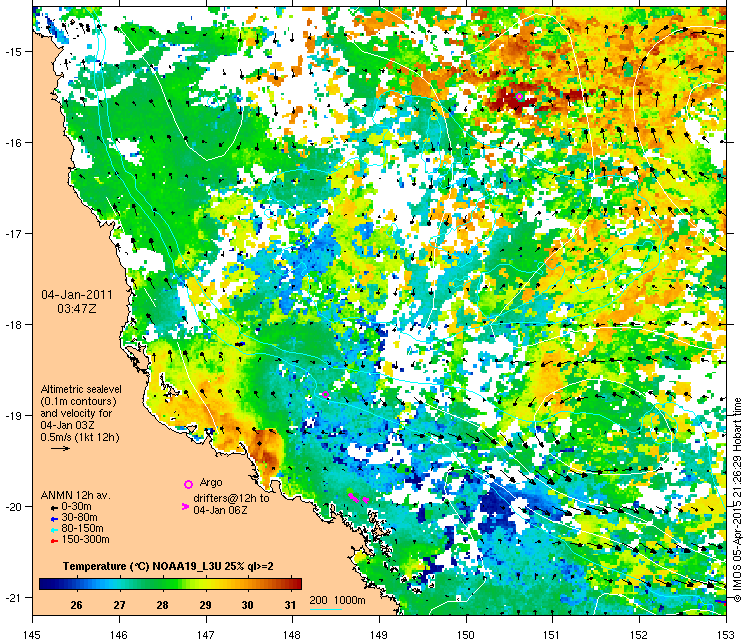Click the cyan 80-150m legend arrow
This screenshot has width=750, height=640.
coord(55,530)
